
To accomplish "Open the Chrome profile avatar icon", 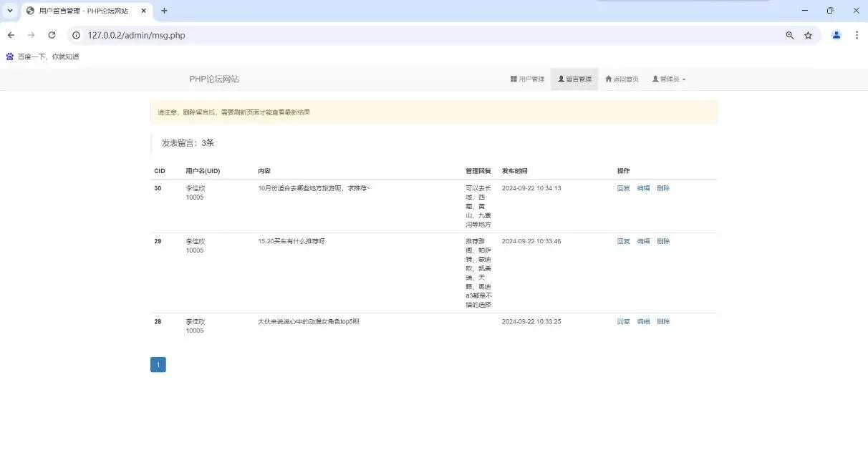I will tap(836, 34).
